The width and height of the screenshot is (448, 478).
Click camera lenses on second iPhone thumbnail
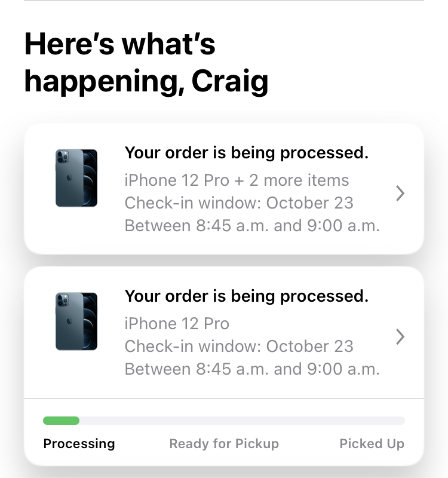click(x=63, y=301)
